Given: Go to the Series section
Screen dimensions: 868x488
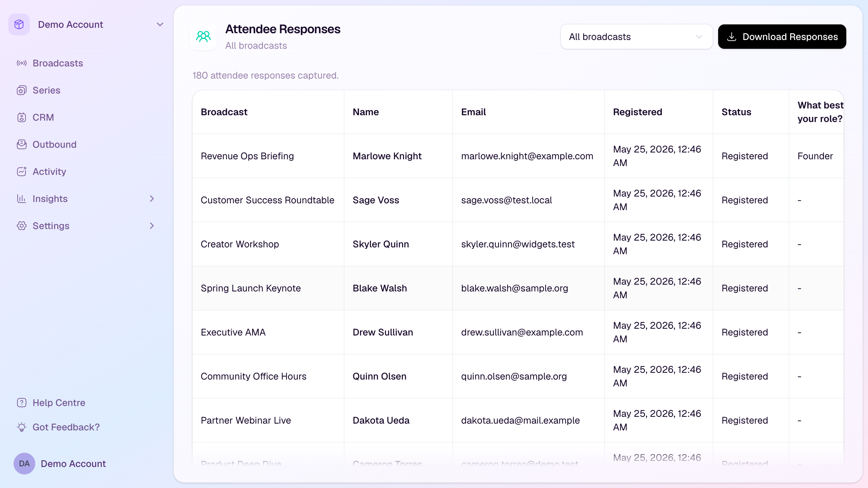Looking at the screenshot, I should (x=46, y=90).
